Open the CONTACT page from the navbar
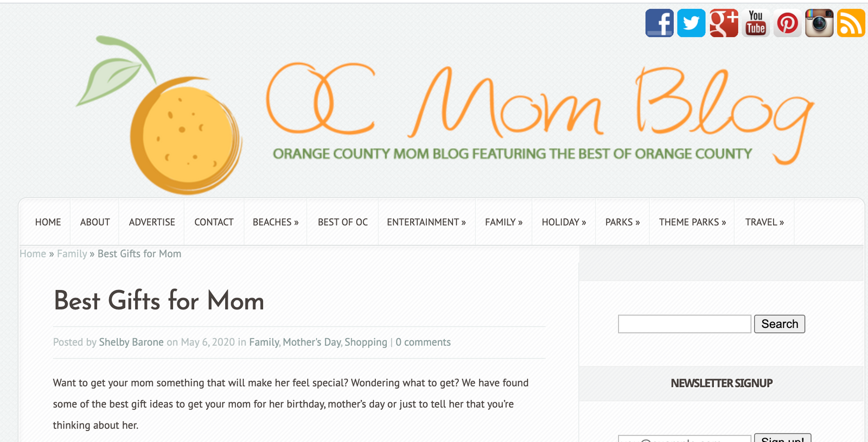868x442 pixels. coord(214,222)
